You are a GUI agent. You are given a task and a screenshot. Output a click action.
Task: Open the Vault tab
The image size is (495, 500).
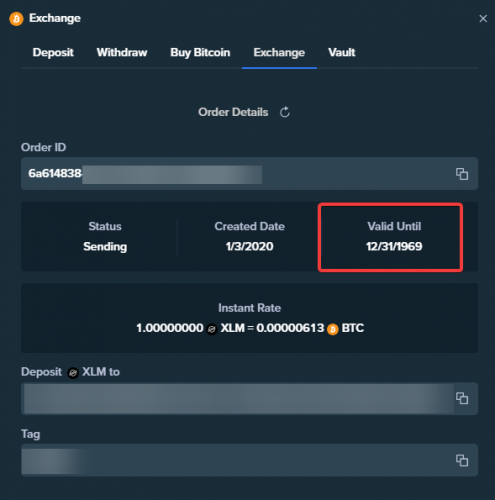click(342, 53)
